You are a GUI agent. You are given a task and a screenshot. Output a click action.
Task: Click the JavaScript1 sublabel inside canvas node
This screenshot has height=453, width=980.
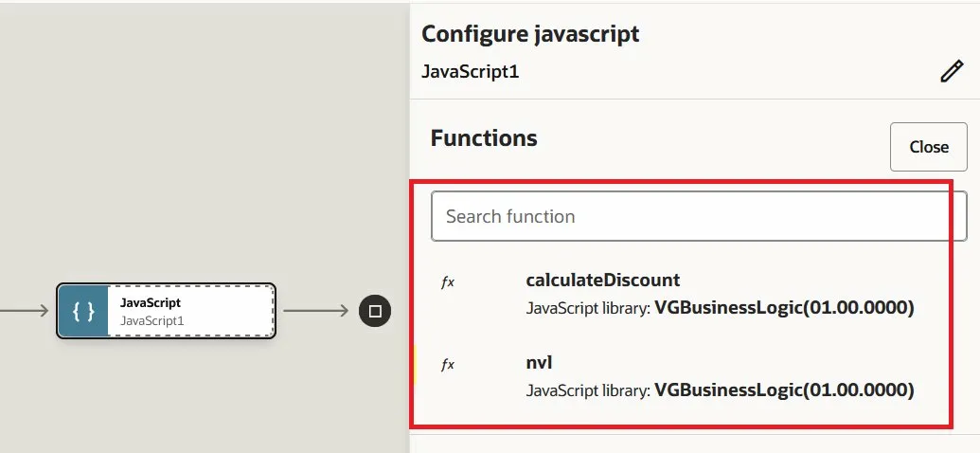tap(151, 320)
